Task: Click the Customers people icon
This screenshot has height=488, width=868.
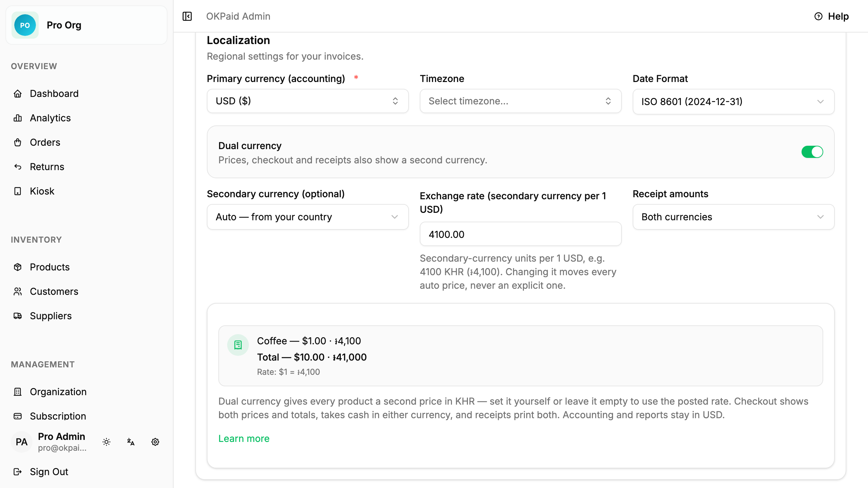Action: [18, 291]
